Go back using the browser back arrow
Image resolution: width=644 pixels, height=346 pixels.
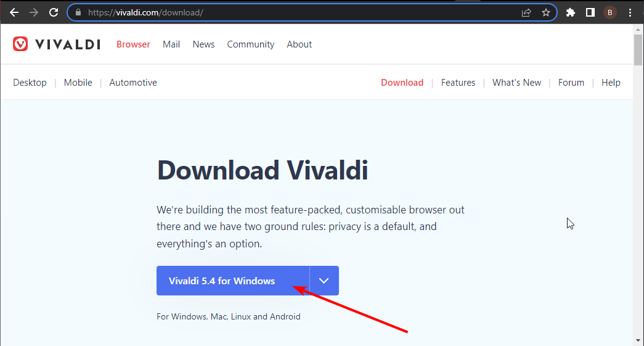pos(14,12)
